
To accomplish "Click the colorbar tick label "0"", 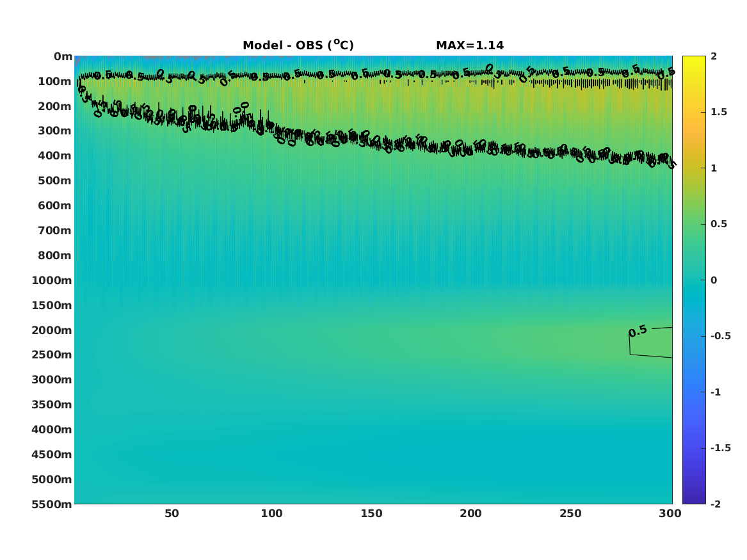I will 714,280.
